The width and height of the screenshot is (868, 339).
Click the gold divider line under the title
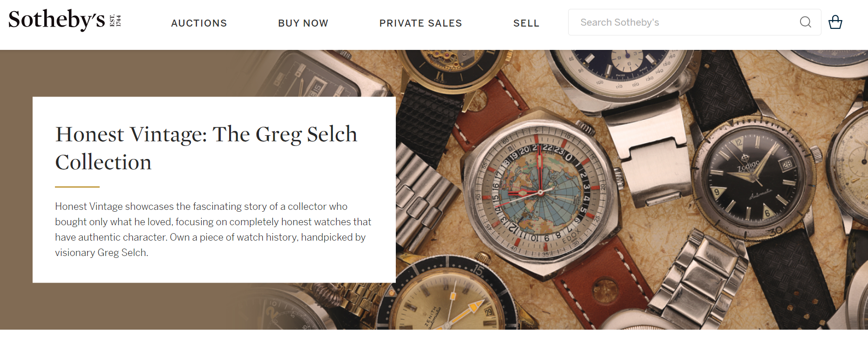[x=77, y=187]
